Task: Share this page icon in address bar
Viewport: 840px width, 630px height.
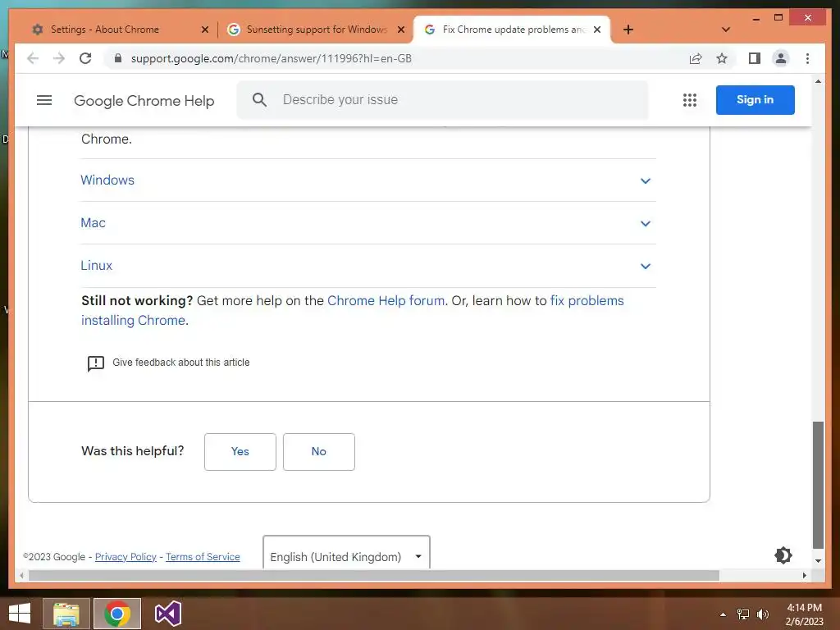Action: click(x=696, y=58)
